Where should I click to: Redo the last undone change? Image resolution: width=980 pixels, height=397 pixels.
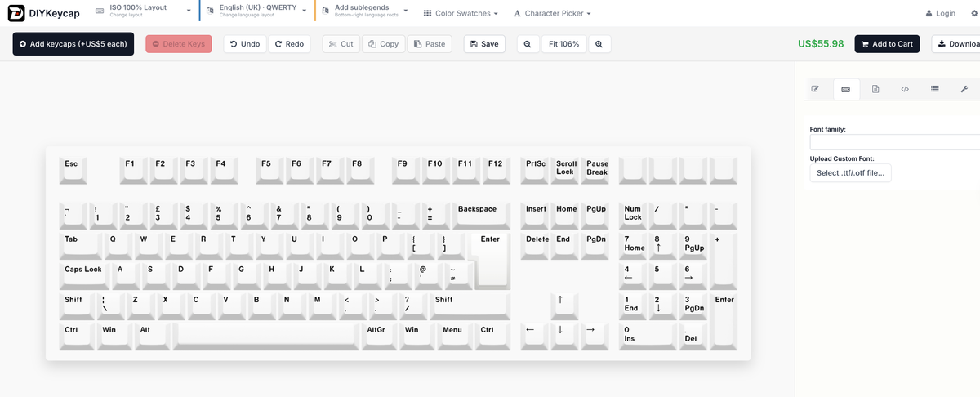point(289,44)
